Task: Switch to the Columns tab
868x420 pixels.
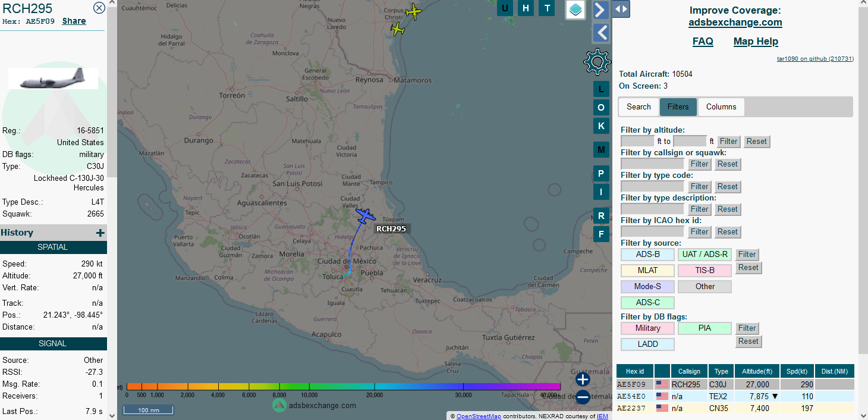Action: [721, 107]
